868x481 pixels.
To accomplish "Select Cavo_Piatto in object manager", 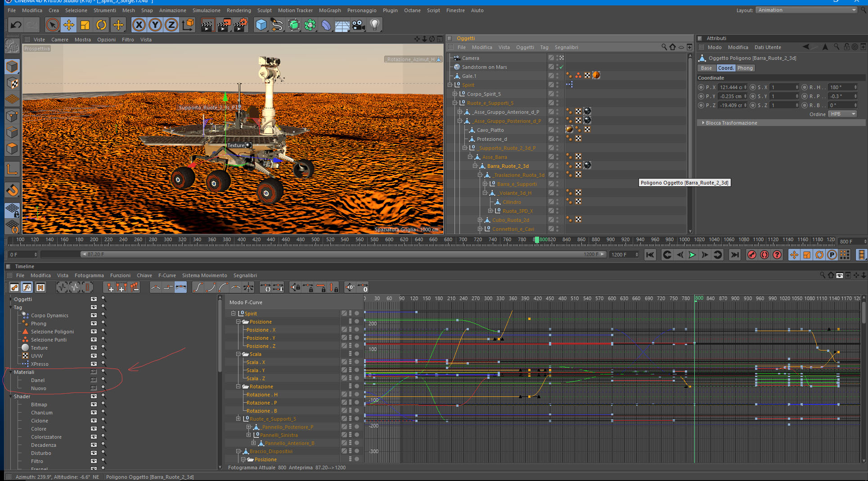I will [490, 130].
